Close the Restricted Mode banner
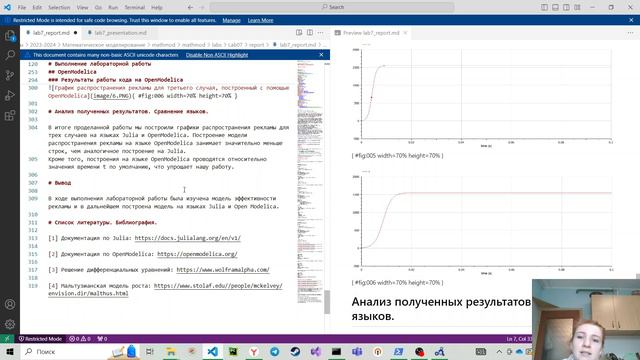640x360 pixels. click(x=631, y=20)
